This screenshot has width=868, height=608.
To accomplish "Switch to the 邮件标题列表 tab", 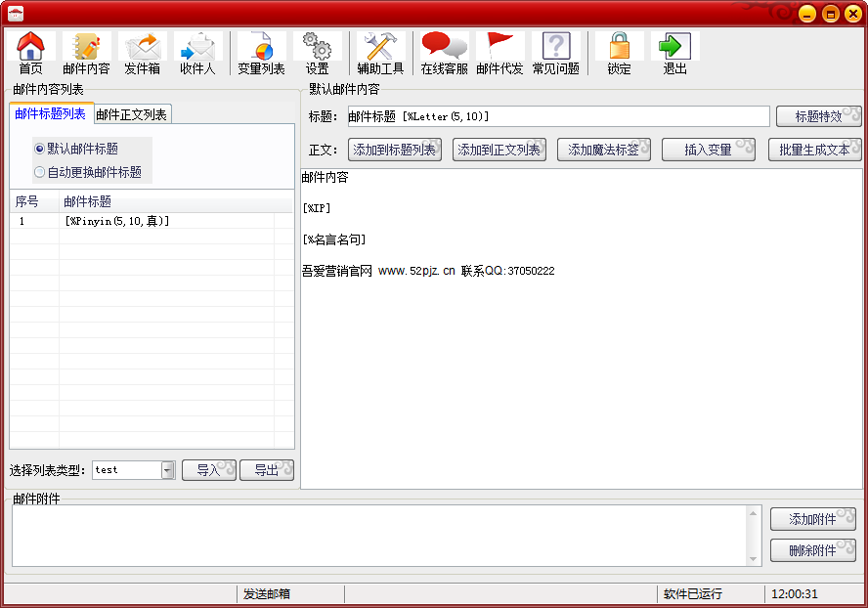I will pyautogui.click(x=51, y=113).
